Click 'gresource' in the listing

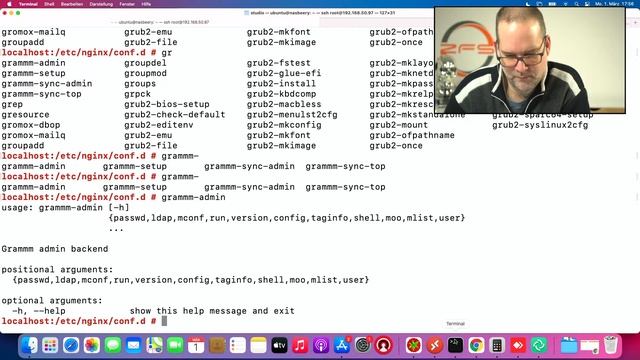[25, 114]
